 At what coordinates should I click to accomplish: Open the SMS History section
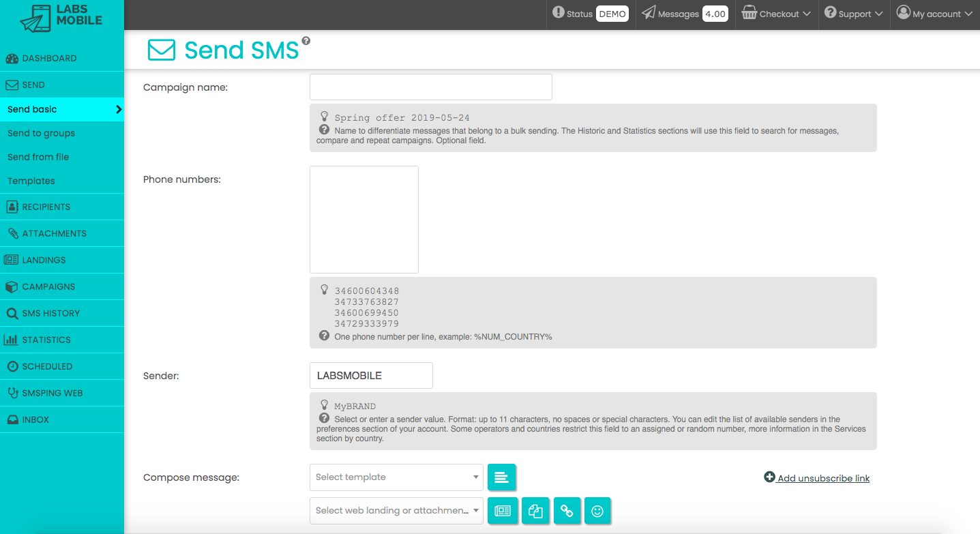tap(62, 313)
